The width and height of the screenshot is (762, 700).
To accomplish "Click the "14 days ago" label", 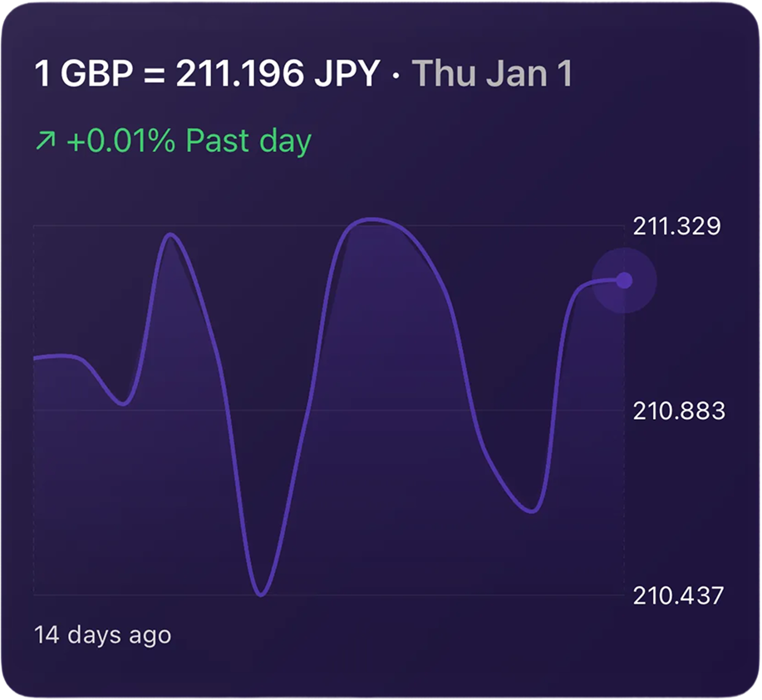I will tap(102, 635).
